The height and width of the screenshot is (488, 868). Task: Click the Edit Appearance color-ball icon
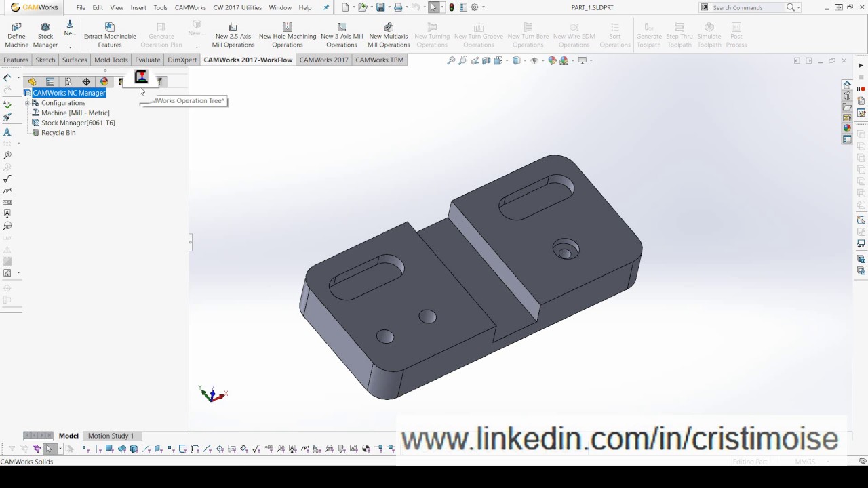[x=552, y=61]
